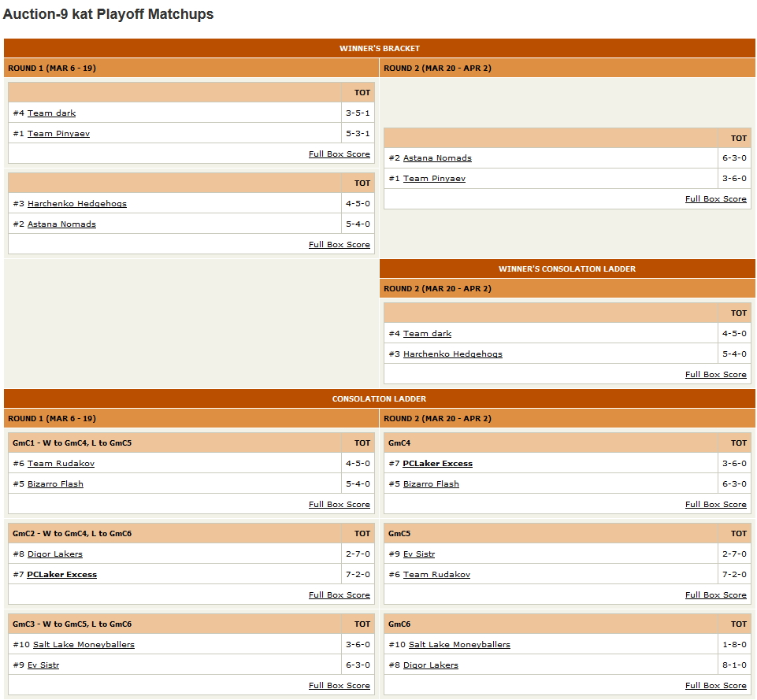Select 7-2-0 score for PCLaker Excess in GmC2

(358, 575)
